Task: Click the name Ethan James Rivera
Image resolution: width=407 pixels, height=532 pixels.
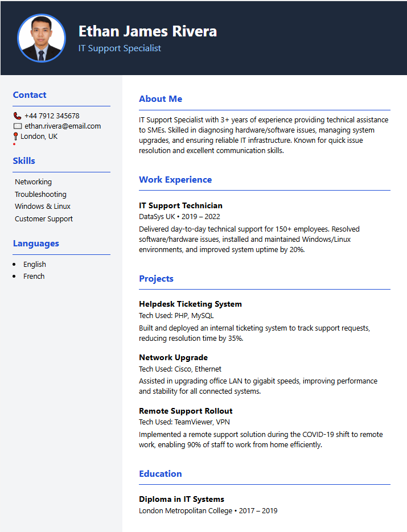Action: [x=147, y=31]
